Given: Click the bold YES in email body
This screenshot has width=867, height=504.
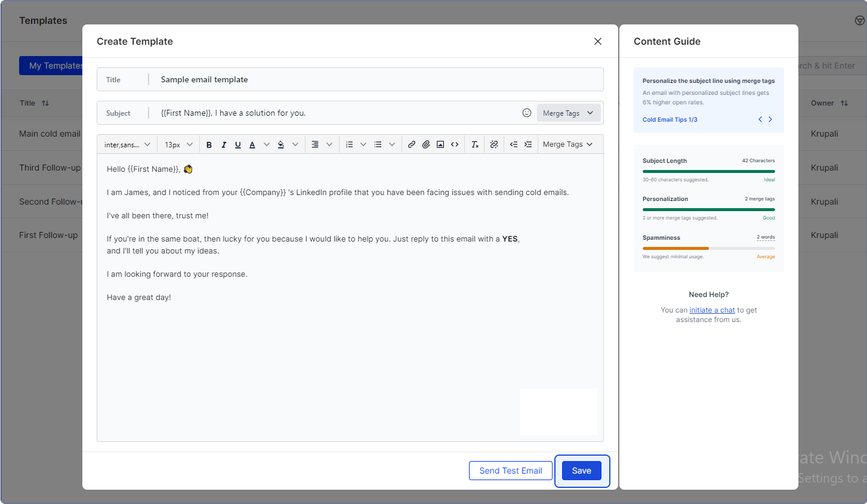Looking at the screenshot, I should point(510,239).
